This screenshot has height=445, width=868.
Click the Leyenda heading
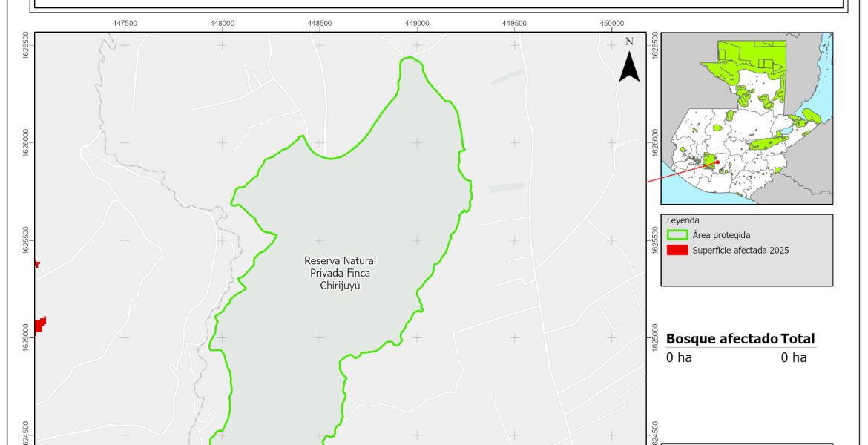pyautogui.click(x=682, y=220)
